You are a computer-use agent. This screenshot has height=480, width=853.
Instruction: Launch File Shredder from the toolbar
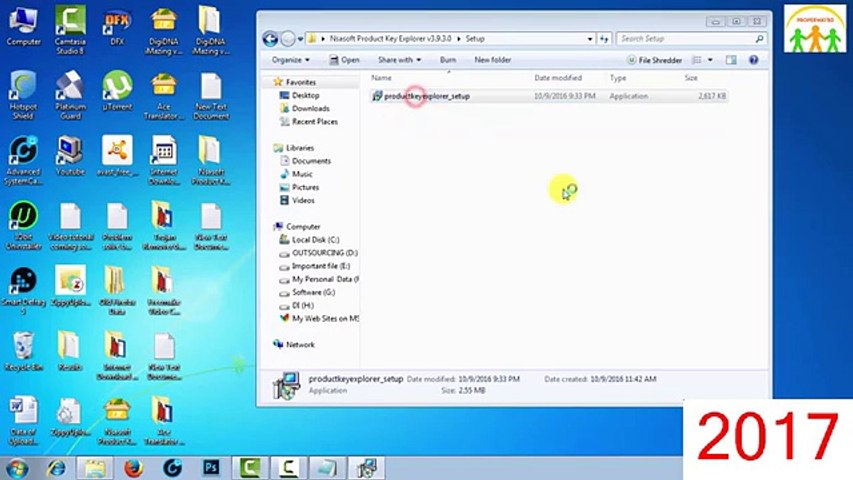[x=654, y=60]
